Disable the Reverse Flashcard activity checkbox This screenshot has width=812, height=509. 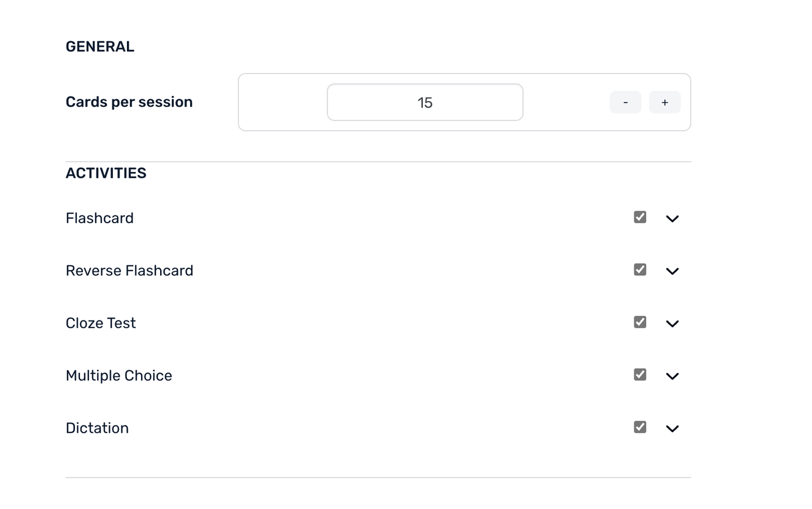point(639,270)
